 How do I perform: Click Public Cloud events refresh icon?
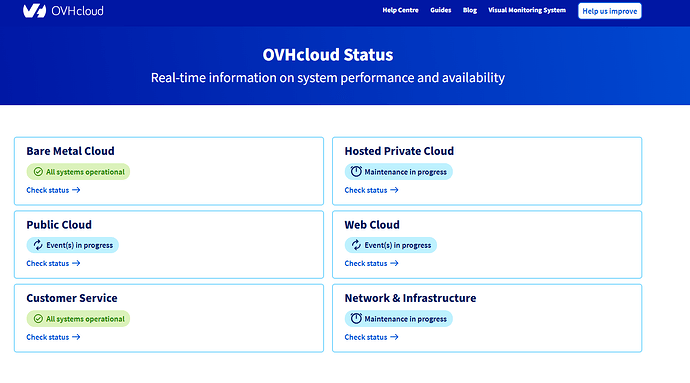pos(38,245)
